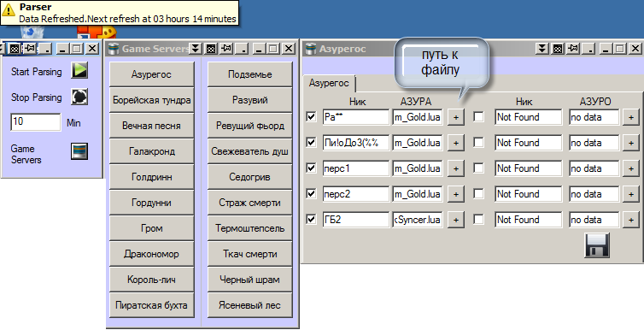Click the + next to перс2 file path
The height and width of the screenshot is (330, 644).
pos(455,194)
